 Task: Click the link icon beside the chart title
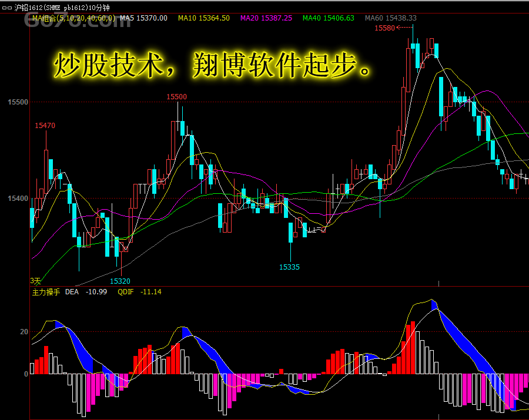click(6, 8)
